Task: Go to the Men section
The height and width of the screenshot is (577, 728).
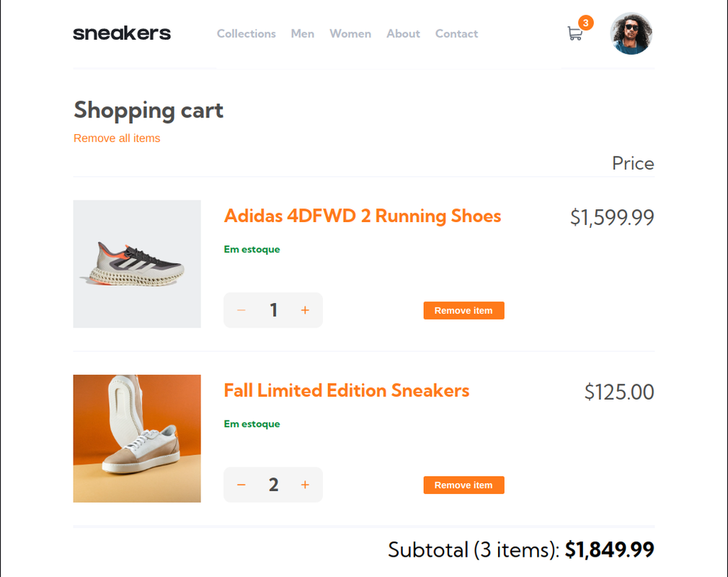Action: click(x=303, y=33)
